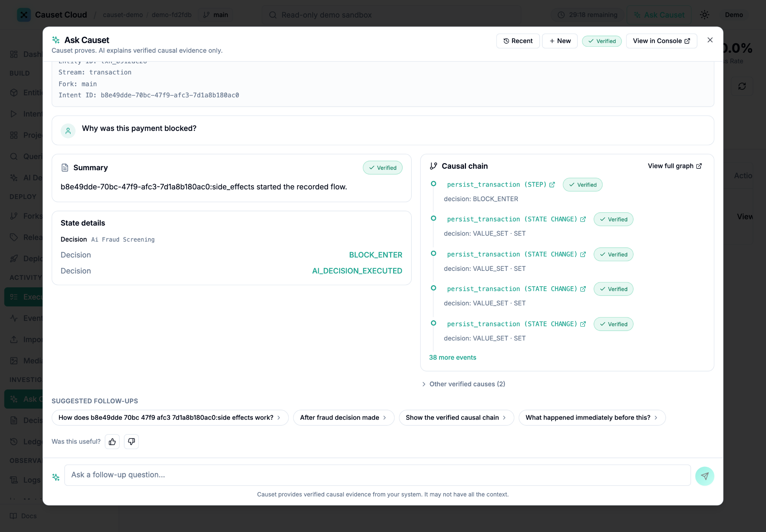
Task: Click the Import upload icon in the sidebar
Action: pyautogui.click(x=14, y=340)
